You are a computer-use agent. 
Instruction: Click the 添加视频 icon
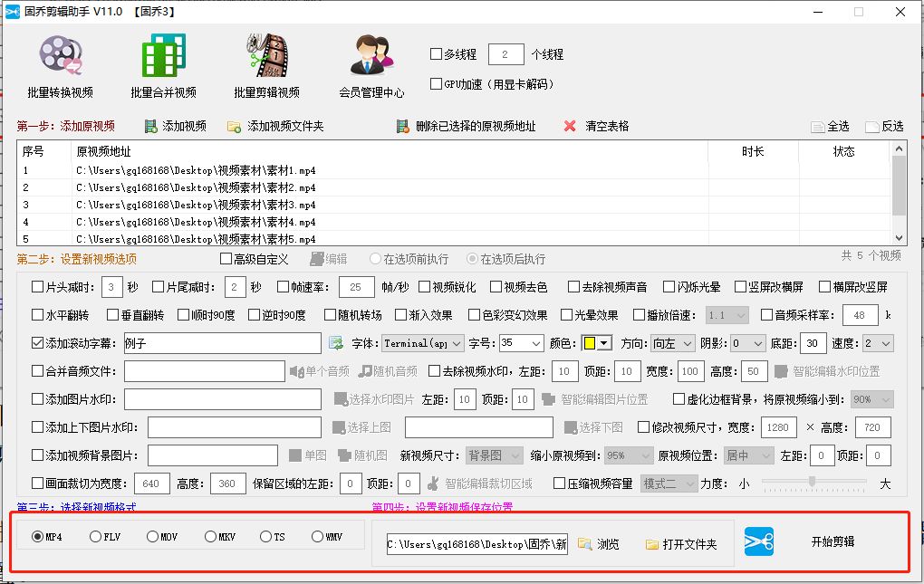click(x=151, y=126)
